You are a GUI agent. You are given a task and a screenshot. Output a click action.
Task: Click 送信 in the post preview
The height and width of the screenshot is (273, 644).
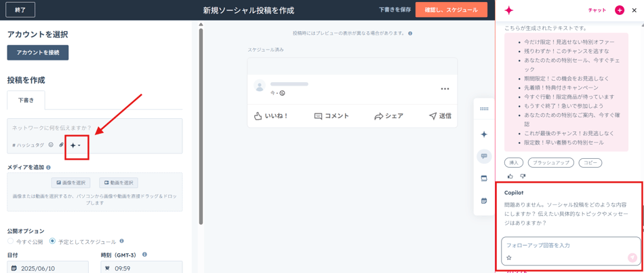pyautogui.click(x=440, y=116)
